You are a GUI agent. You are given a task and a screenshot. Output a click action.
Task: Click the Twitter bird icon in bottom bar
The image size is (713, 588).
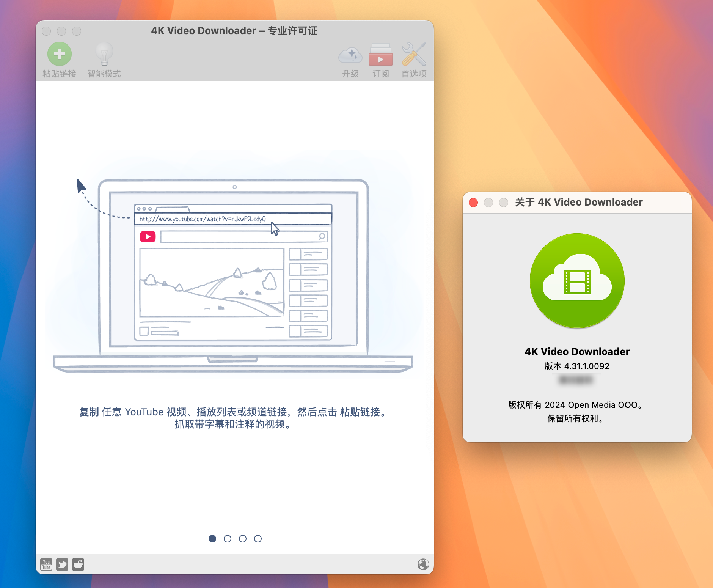(62, 564)
